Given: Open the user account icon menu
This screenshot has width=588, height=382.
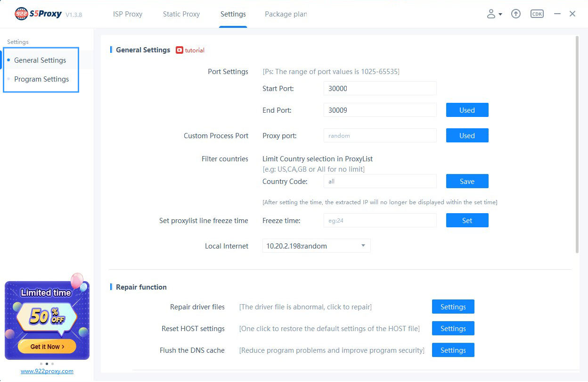Looking at the screenshot, I should (491, 14).
